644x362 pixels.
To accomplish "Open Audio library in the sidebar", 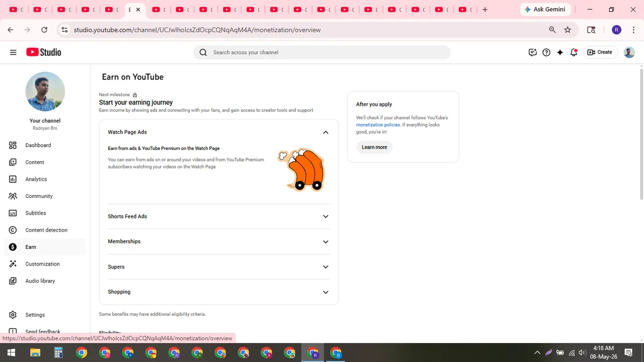I will click(x=45, y=281).
